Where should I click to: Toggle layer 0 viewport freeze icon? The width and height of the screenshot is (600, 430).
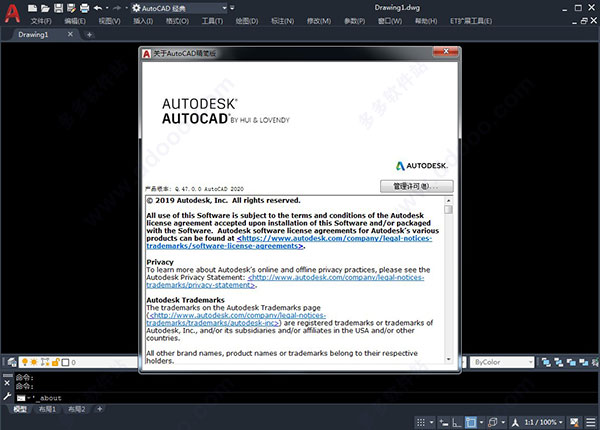point(45,362)
